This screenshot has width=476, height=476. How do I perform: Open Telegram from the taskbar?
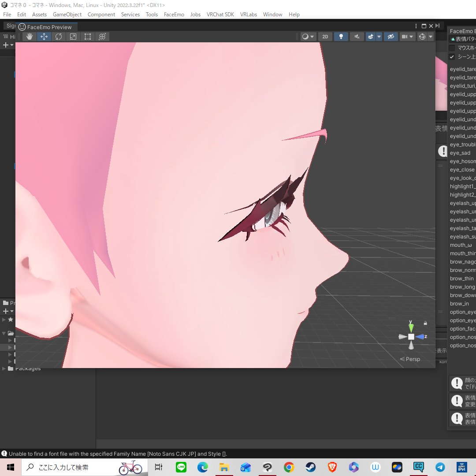tap(440, 467)
